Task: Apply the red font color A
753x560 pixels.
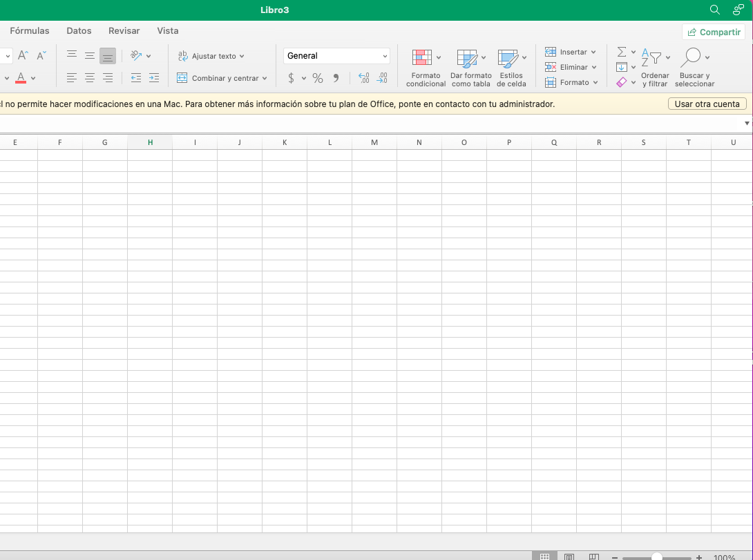Action: (21, 78)
